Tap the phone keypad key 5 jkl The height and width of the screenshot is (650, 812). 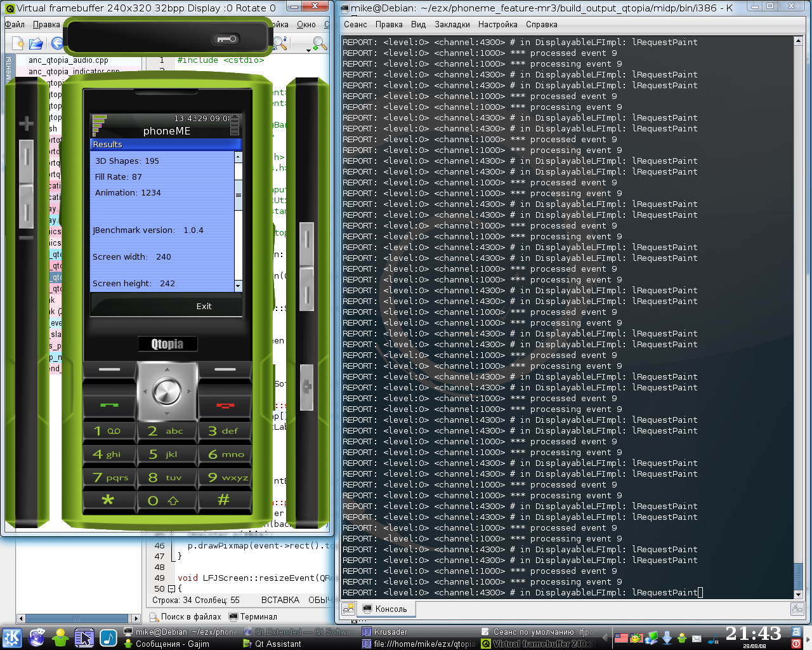tap(167, 454)
